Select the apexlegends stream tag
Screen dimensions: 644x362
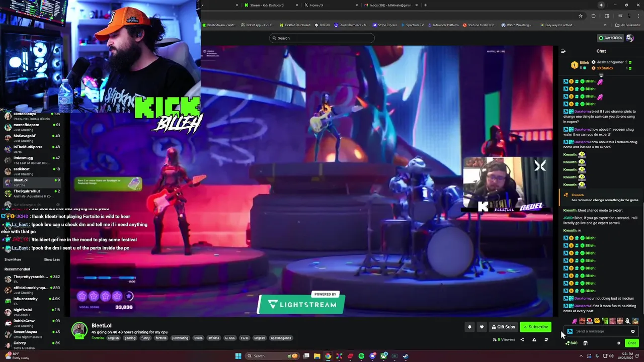coord(281,338)
